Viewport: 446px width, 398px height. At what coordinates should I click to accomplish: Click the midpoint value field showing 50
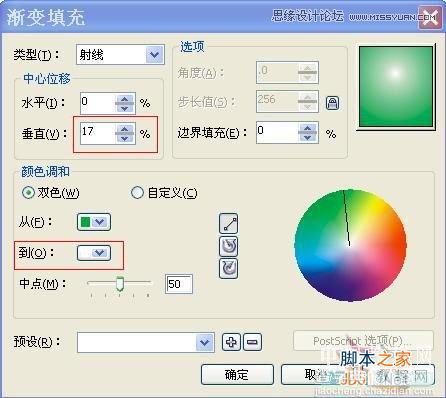179,284
